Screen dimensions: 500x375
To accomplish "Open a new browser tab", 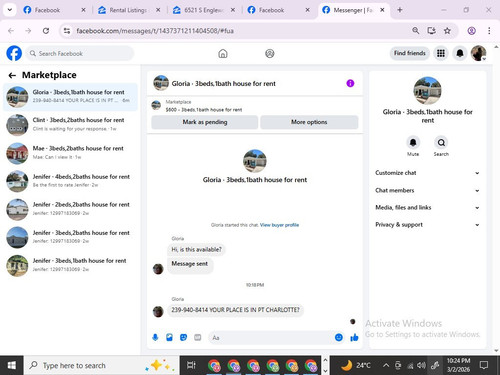I will [x=400, y=10].
